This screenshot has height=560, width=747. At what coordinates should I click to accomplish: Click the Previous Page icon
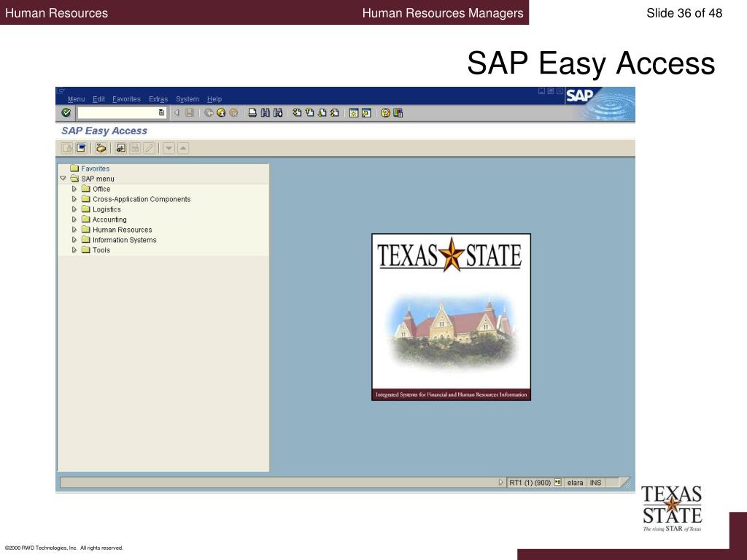point(309,113)
